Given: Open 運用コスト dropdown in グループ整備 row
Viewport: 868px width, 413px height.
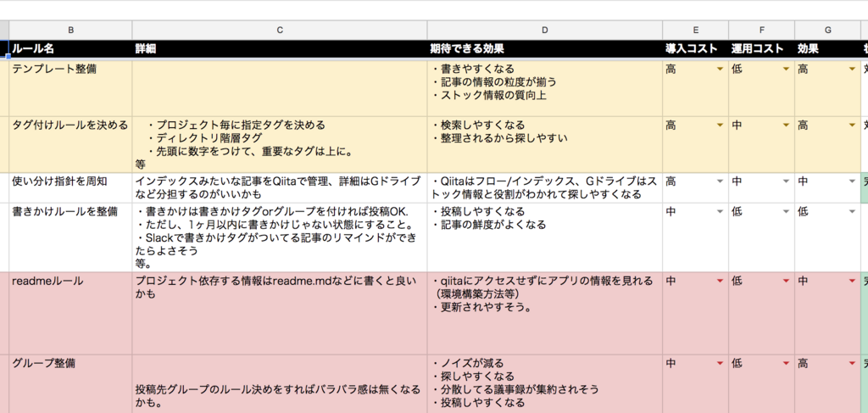Looking at the screenshot, I should tap(786, 364).
